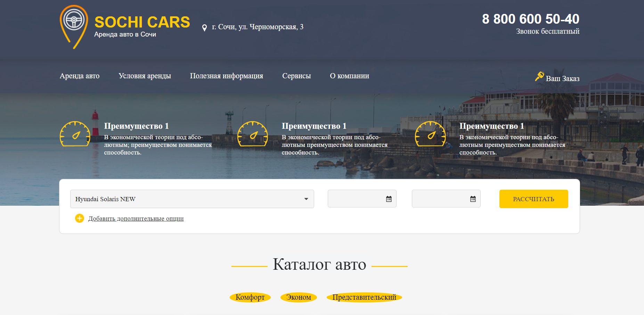This screenshot has width=644, height=315.
Task: Select the Сервисы navigation item
Action: [x=296, y=76]
